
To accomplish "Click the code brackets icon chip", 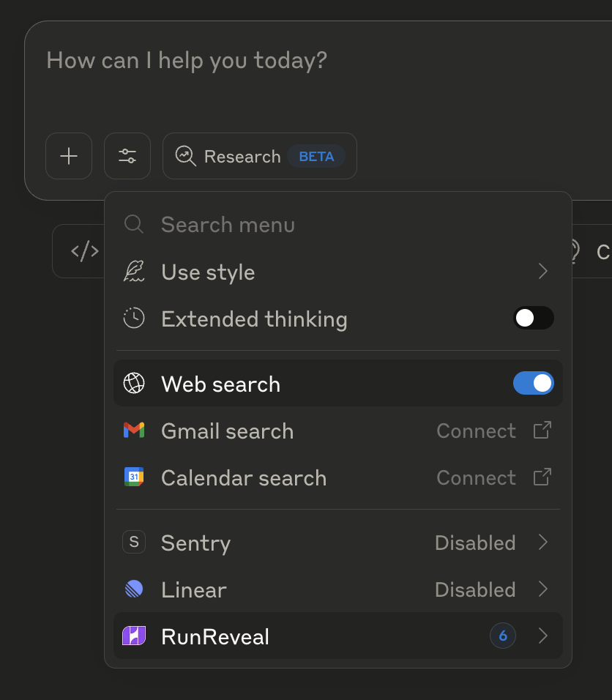I will (x=84, y=252).
